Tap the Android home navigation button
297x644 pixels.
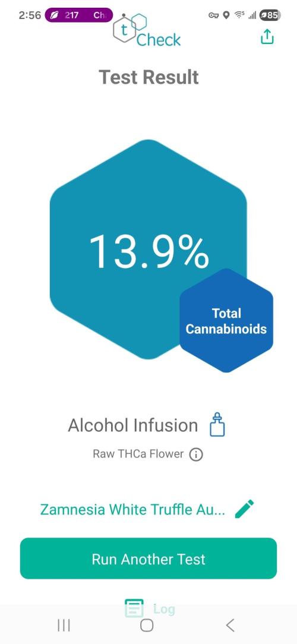pyautogui.click(x=147, y=626)
